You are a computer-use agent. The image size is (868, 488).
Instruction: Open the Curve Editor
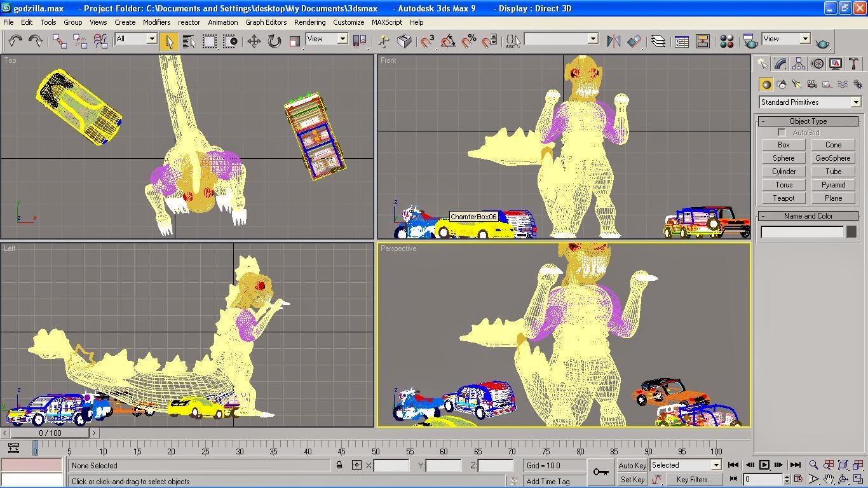coord(682,41)
